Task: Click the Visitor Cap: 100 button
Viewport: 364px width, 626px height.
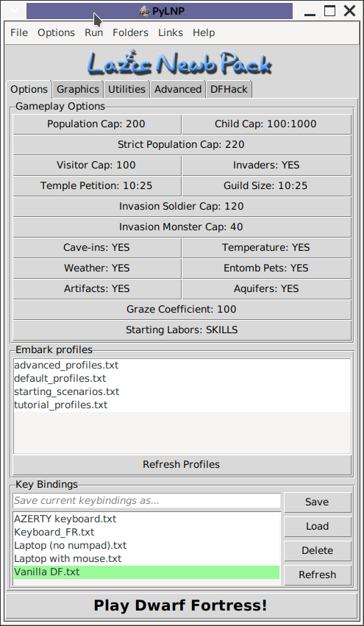Action: click(x=96, y=166)
